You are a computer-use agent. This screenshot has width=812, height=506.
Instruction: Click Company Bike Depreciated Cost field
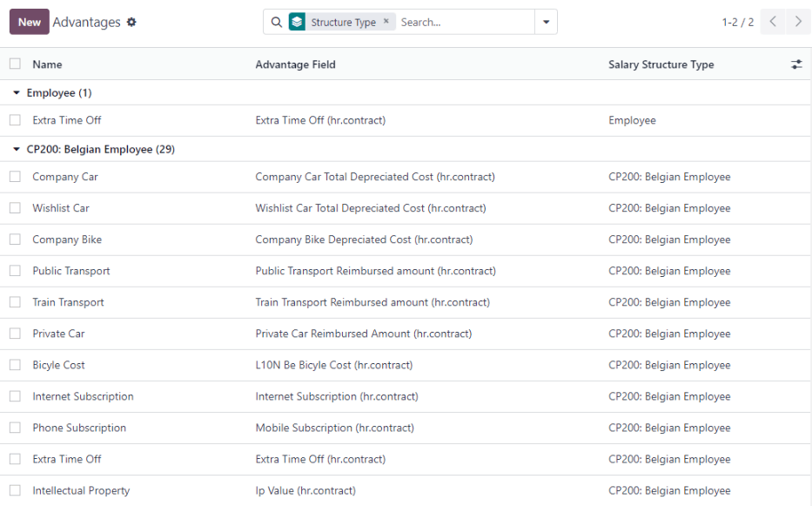coord(364,240)
